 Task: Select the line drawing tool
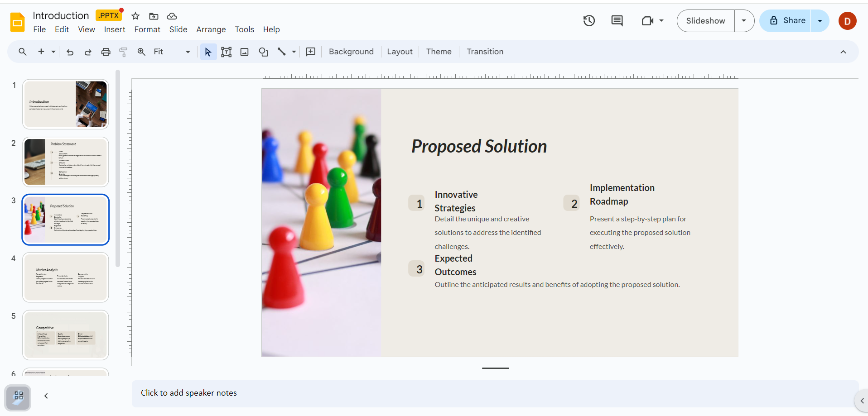tap(282, 52)
